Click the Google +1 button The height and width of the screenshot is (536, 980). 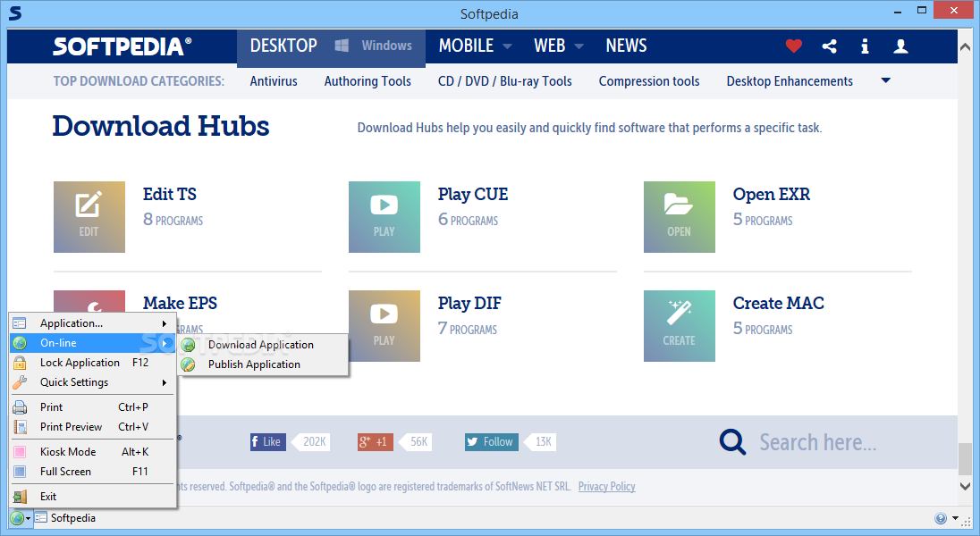pos(376,441)
